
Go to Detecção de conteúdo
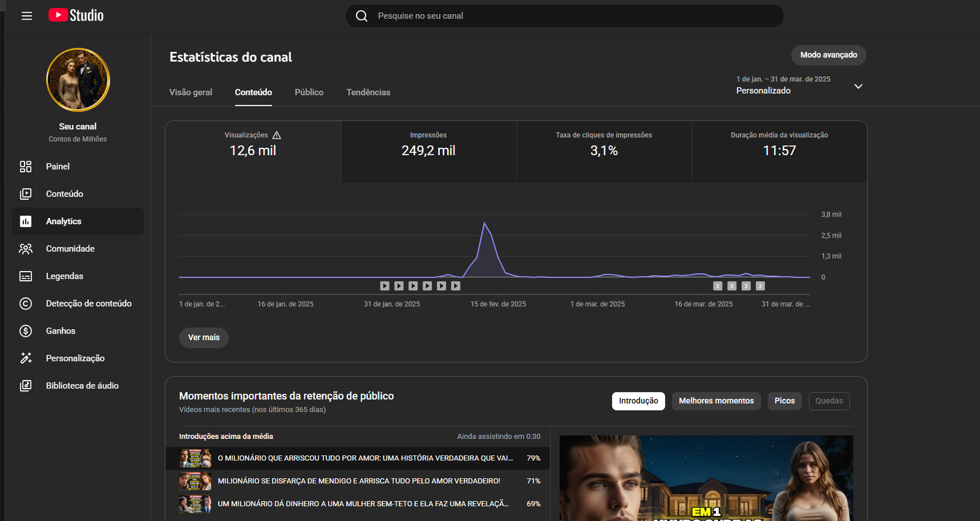click(x=88, y=303)
